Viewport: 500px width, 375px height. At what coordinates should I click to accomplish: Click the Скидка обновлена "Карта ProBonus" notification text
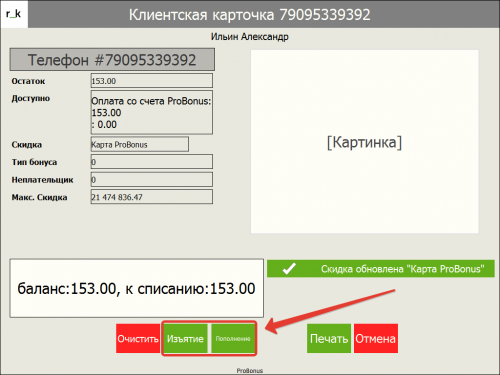tap(403, 269)
